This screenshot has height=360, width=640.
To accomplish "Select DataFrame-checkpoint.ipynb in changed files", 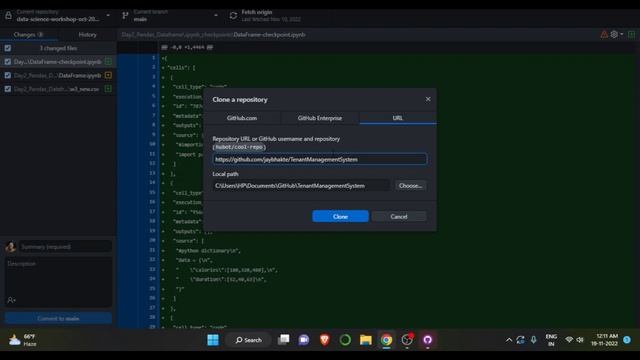I will pyautogui.click(x=58, y=62).
